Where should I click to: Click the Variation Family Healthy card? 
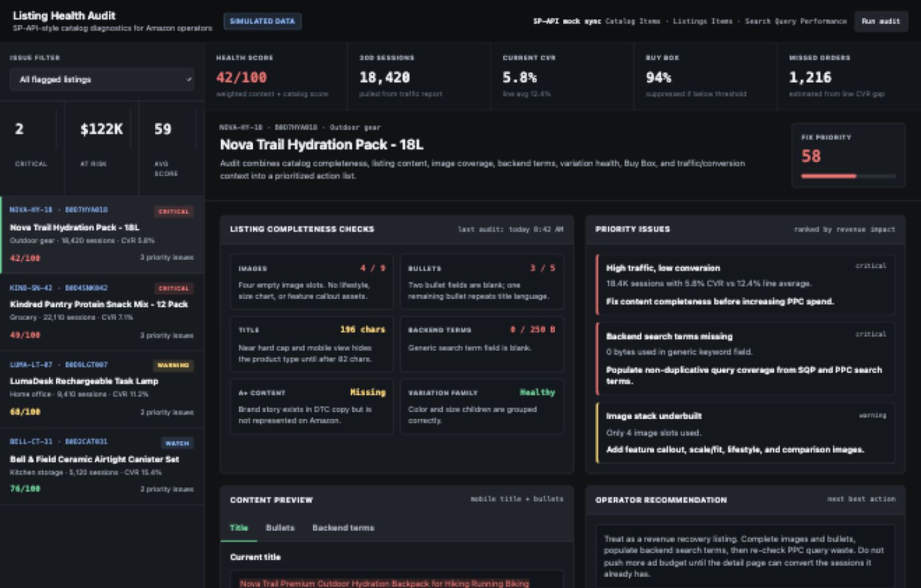coord(482,406)
